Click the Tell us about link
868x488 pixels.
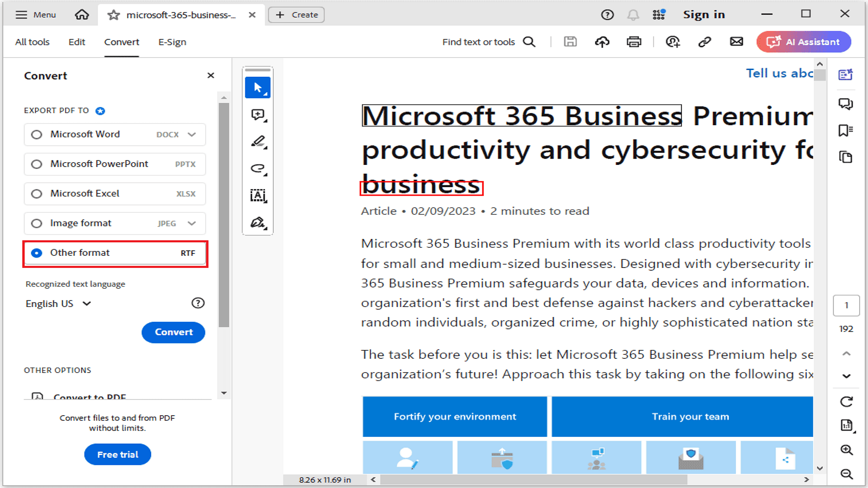pos(779,73)
